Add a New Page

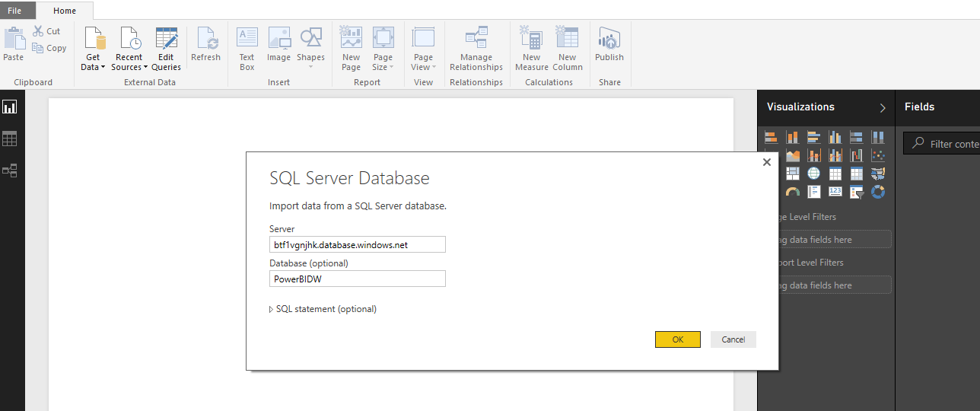coord(351,49)
